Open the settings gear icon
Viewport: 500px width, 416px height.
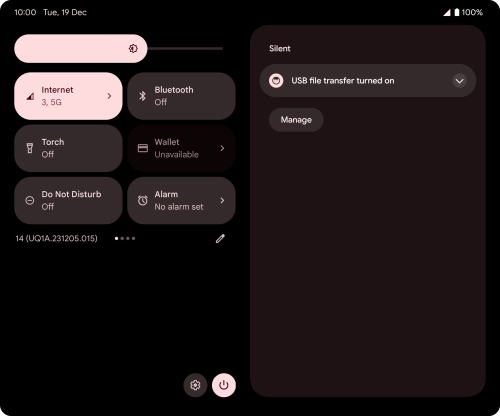[195, 385]
